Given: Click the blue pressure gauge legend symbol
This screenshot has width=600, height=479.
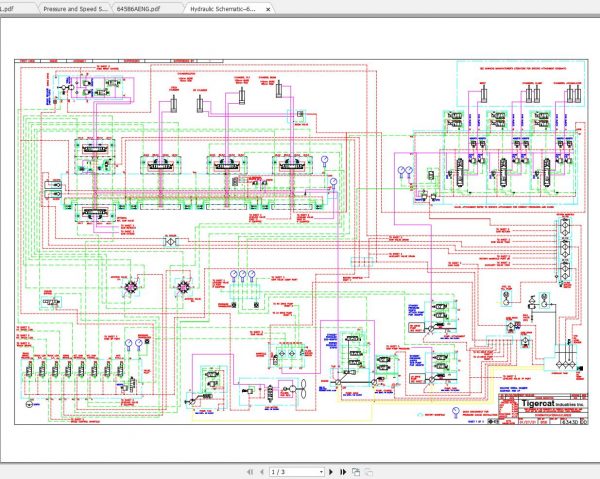Looking at the screenshot, I should (456, 412).
